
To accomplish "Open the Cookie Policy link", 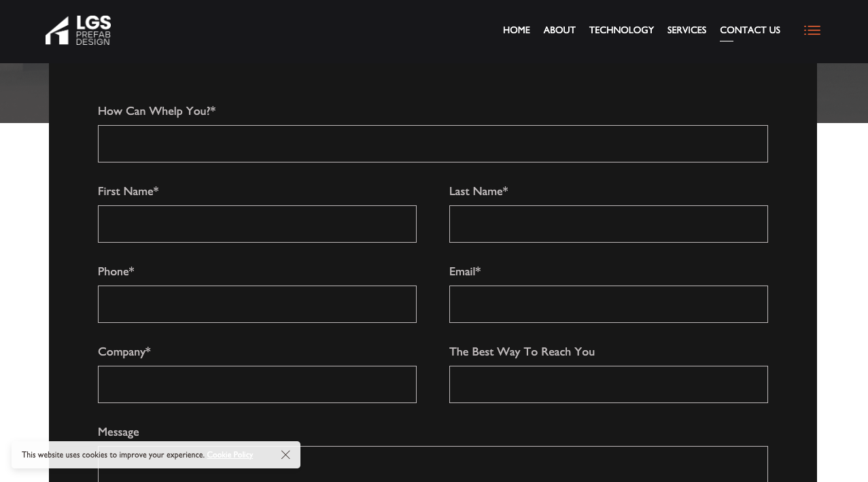I will coord(230,455).
